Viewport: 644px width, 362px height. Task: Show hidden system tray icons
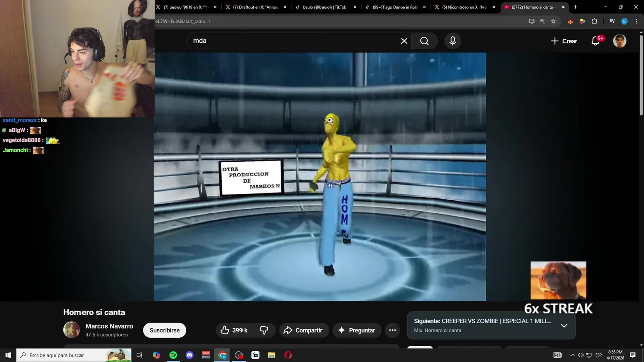coord(572,355)
